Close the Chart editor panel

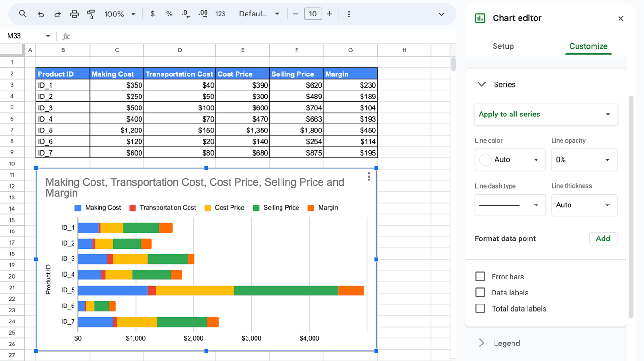point(620,18)
